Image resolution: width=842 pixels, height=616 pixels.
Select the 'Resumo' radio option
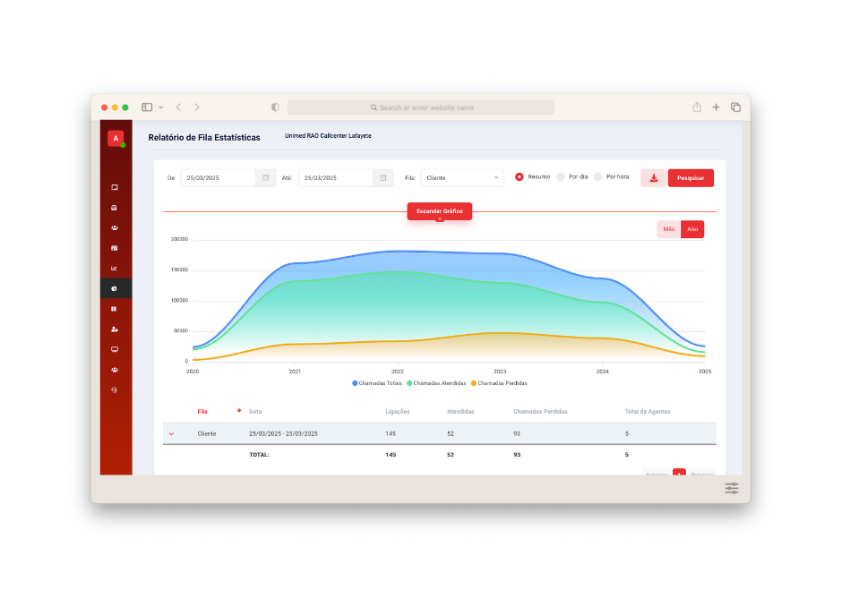click(520, 177)
